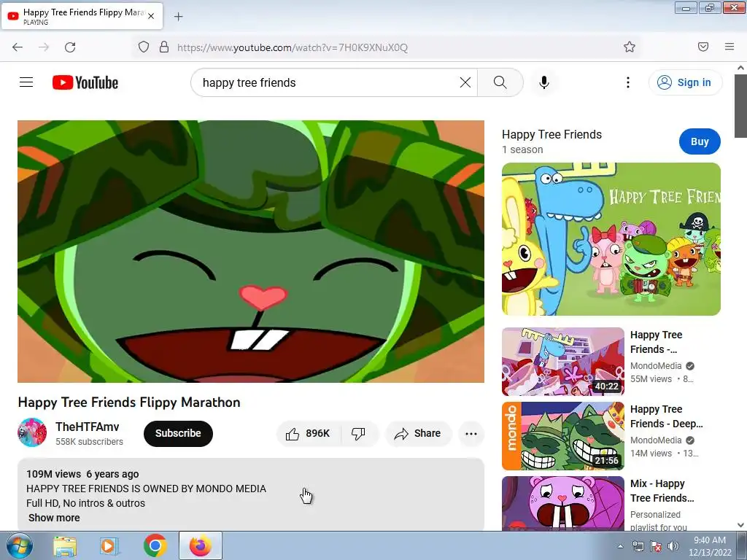Viewport: 747px width, 560px height.
Task: Clear the search box with X
Action: tap(465, 82)
